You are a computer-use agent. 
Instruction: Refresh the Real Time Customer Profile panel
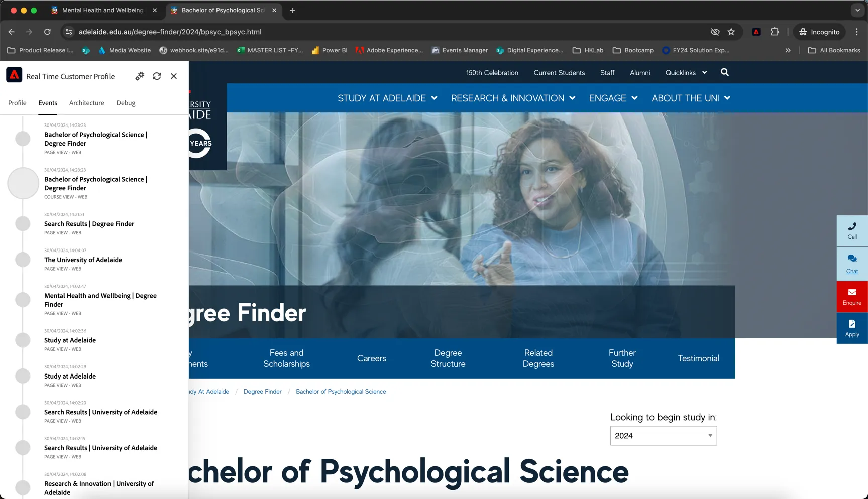tap(157, 76)
